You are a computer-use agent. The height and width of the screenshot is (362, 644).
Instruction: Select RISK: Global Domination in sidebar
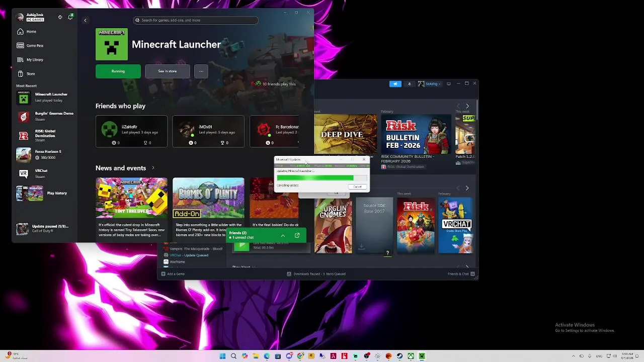coord(45,135)
